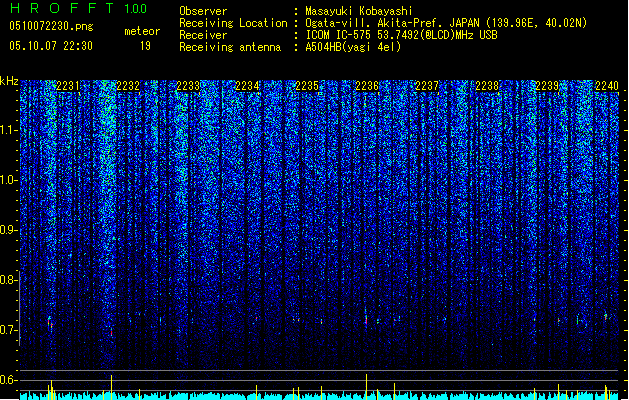Viewport: 629px width, 400px height.
Task: Click the 0.9 kHz axis tick label
Action: pos(9,230)
